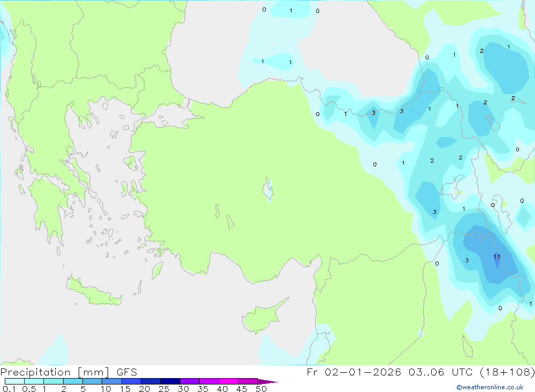Screen dimensions: 535x392
Task: Click the '0.1' legend scale label
Action: [9, 389]
